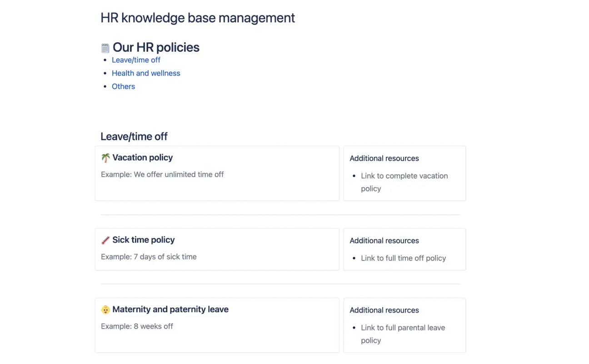Click "Additional resources" in the vacation table

[384, 158]
